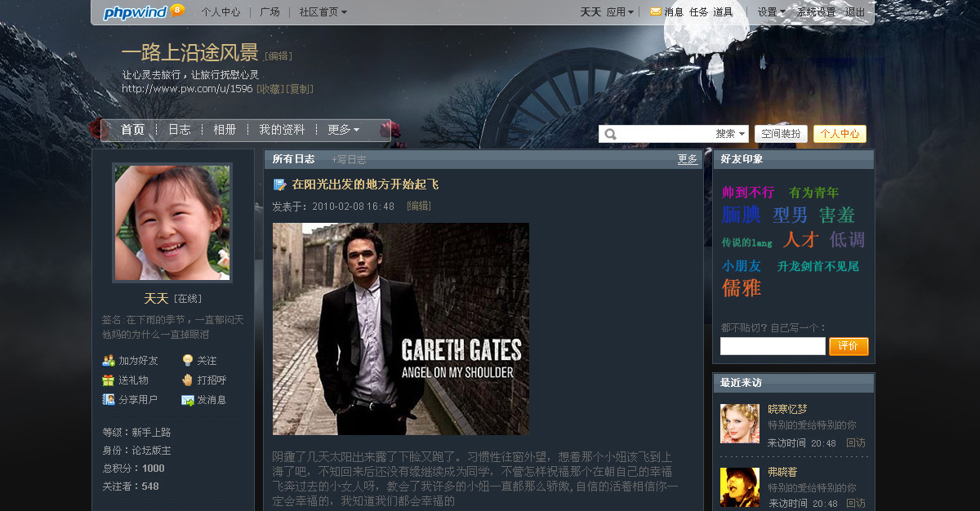Click 更多 in the diary header
This screenshot has height=511, width=980.
click(x=688, y=159)
